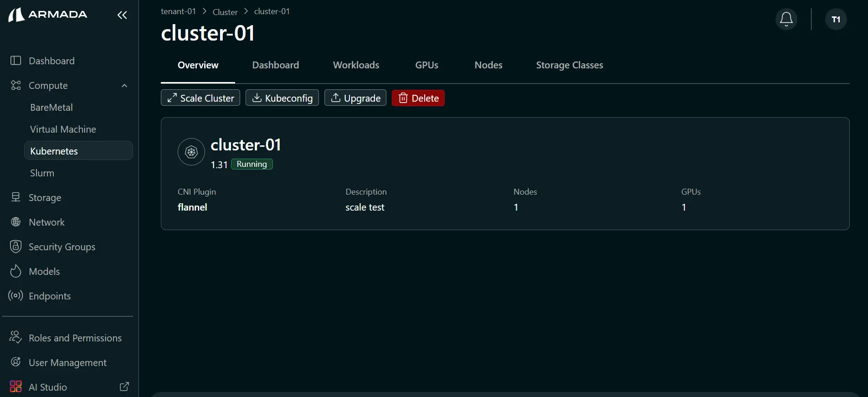Screen dimensions: 868x397
Task: Click the AI Studio grid icon
Action: tap(16, 387)
